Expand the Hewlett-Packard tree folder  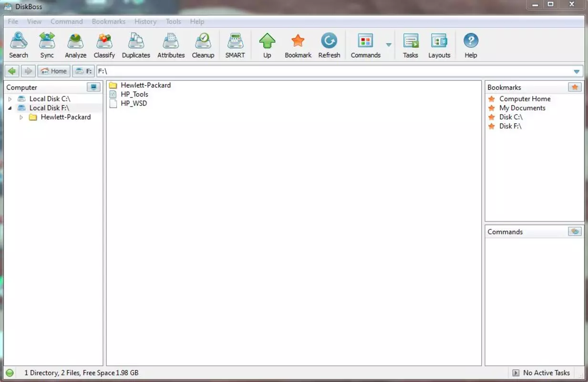pyautogui.click(x=21, y=117)
